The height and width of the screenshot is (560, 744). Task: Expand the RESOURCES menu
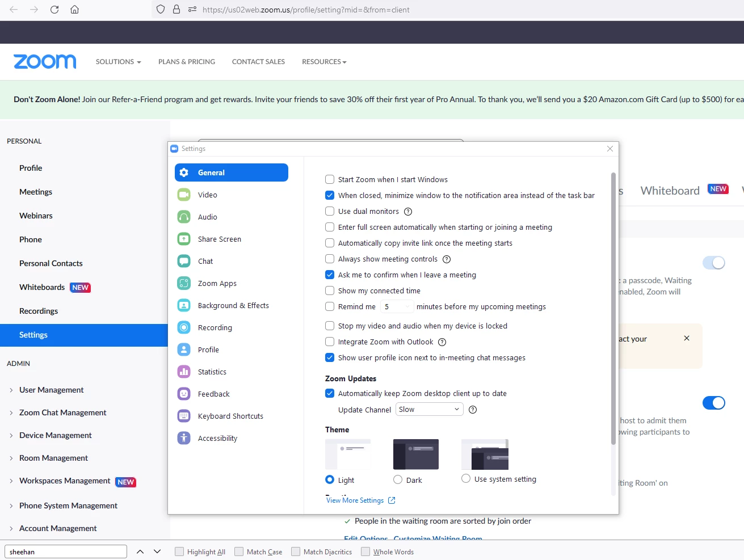324,61
